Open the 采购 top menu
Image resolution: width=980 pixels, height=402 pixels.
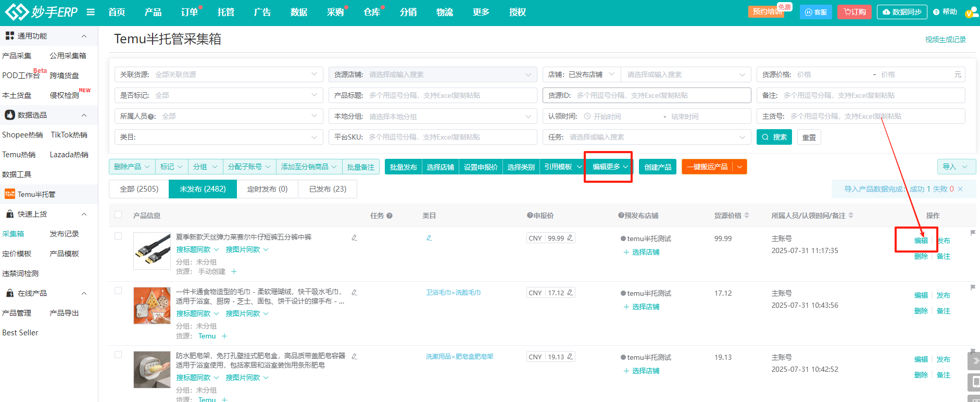(x=335, y=12)
